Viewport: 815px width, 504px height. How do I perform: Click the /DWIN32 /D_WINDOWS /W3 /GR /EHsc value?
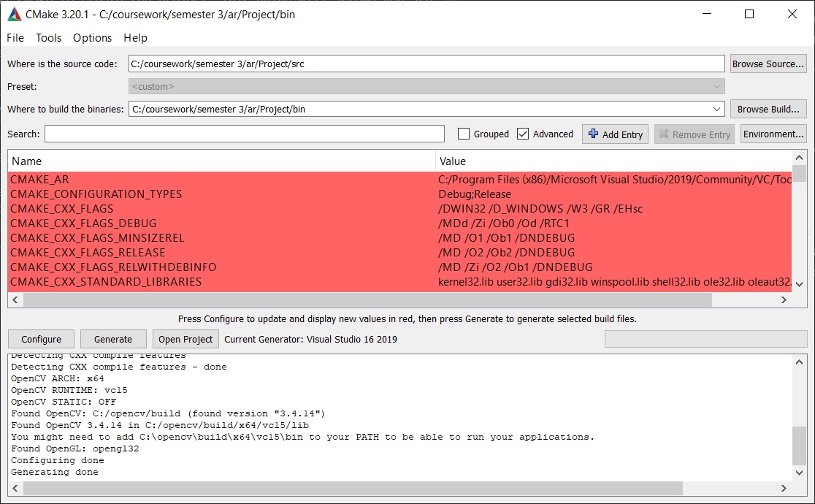coord(540,209)
